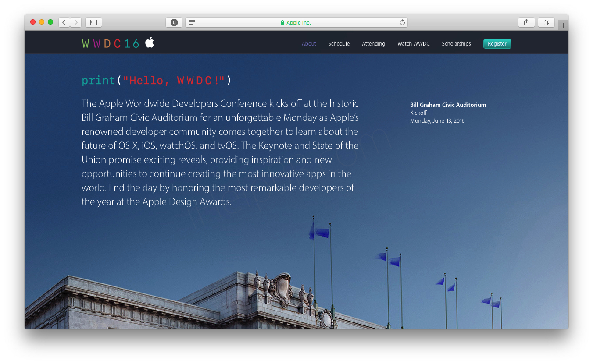Image resolution: width=593 pixels, height=364 pixels.
Task: Open the Share menu icon
Action: [526, 22]
